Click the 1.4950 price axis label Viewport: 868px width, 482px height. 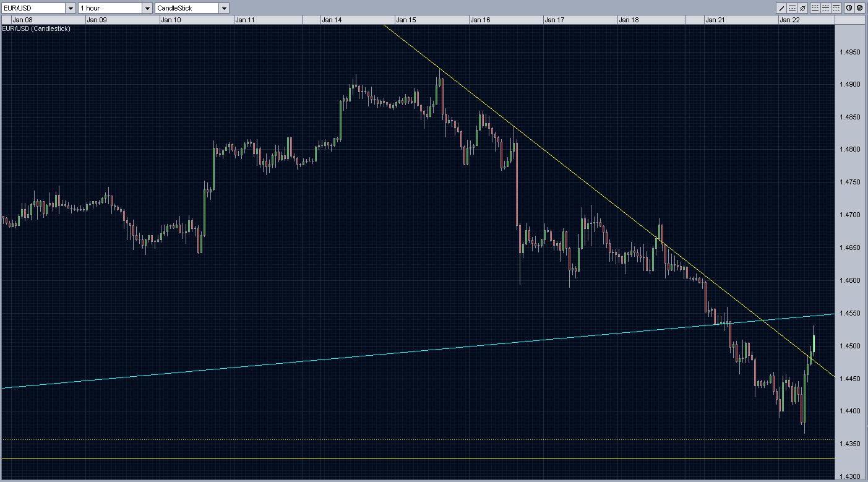[x=849, y=51]
